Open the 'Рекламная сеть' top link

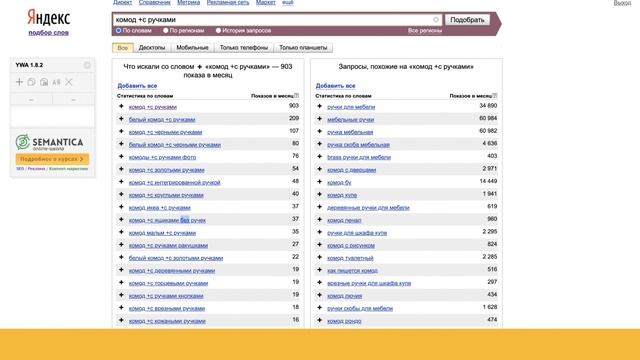(x=228, y=2)
